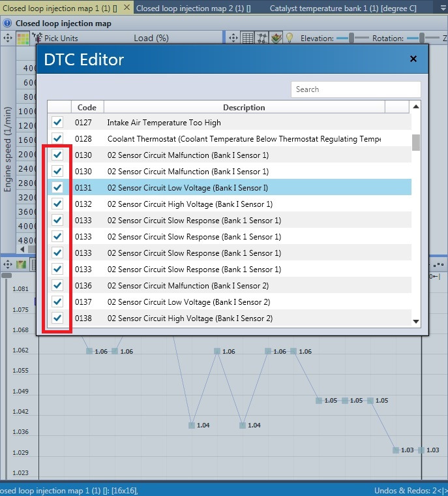Uncheck the 0128 Coolant Thermostat checkbox

pyautogui.click(x=57, y=138)
